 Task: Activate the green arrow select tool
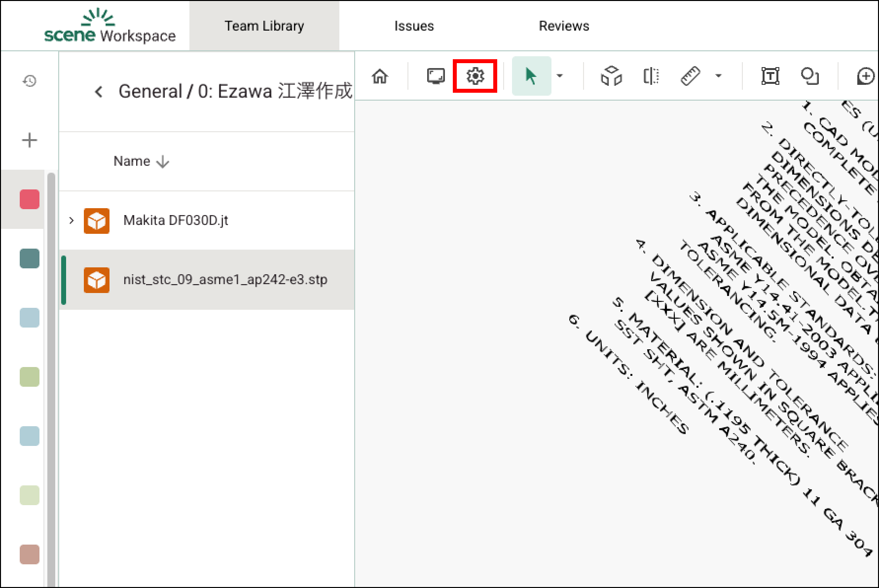pos(531,76)
